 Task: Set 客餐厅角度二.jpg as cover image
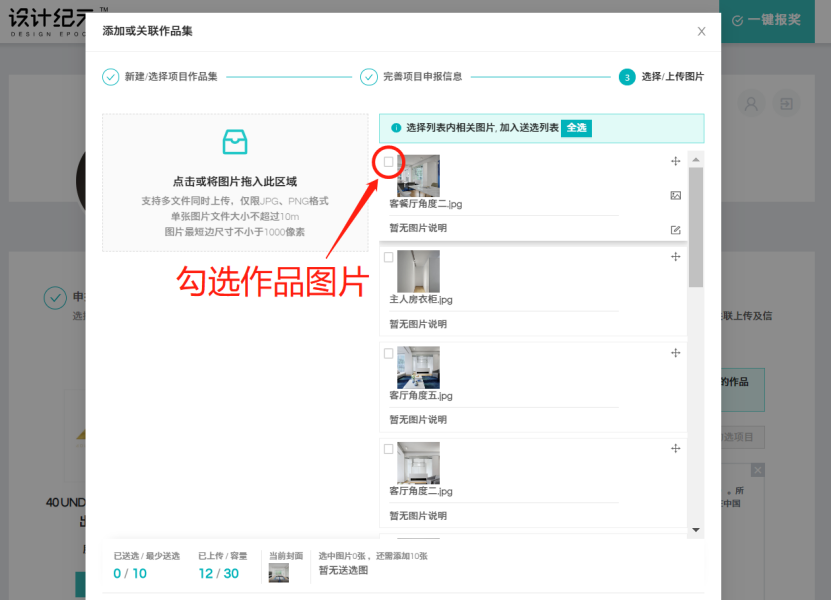(x=675, y=196)
